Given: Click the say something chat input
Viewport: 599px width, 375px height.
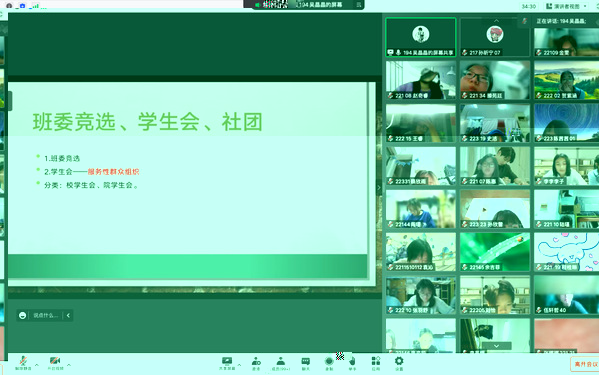Looking at the screenshot, I should (46, 315).
